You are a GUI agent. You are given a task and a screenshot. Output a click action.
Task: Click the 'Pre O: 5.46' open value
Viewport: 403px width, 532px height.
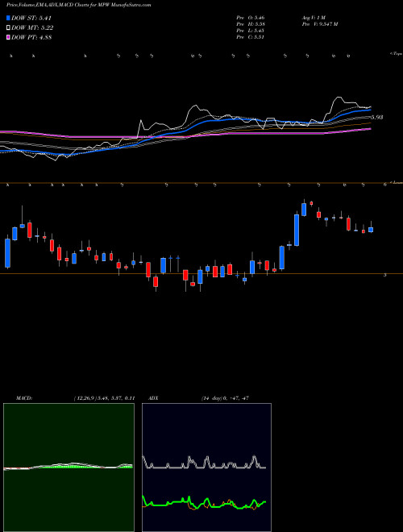251,17
